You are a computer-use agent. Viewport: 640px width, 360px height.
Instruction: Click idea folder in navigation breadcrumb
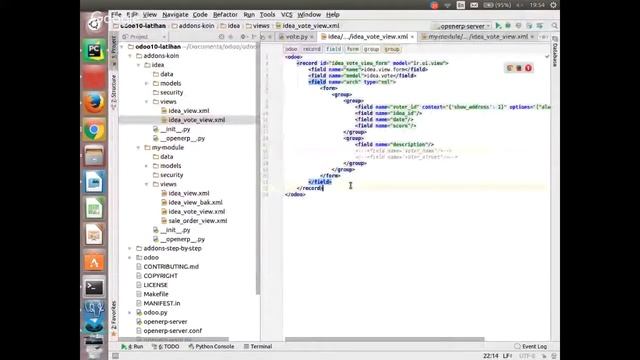coord(230,26)
